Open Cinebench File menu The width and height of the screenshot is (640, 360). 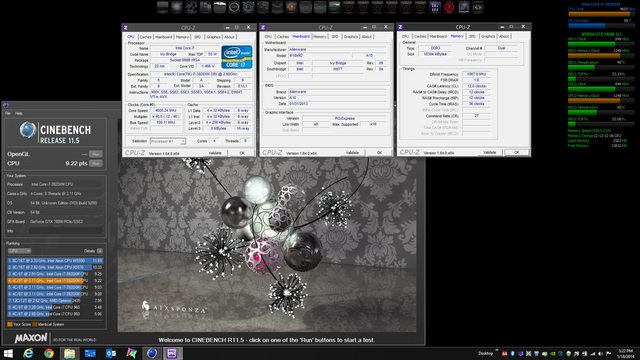pyautogui.click(x=8, y=113)
